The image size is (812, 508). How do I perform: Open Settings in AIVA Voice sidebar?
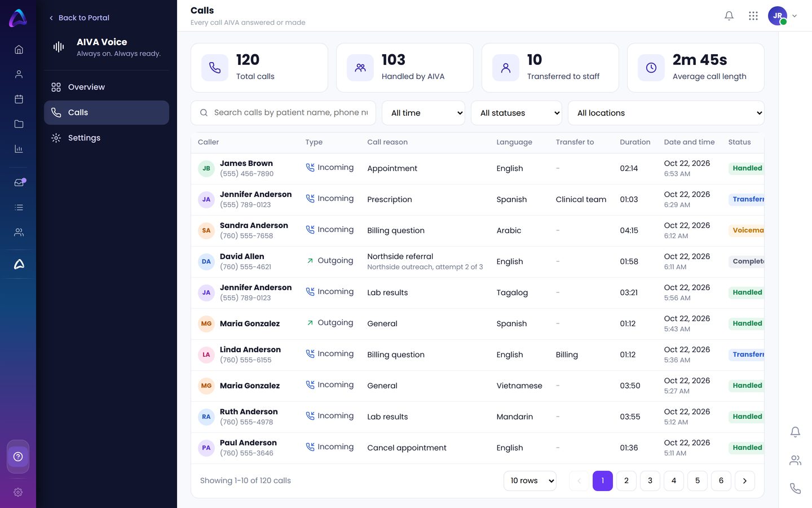[x=107, y=138]
